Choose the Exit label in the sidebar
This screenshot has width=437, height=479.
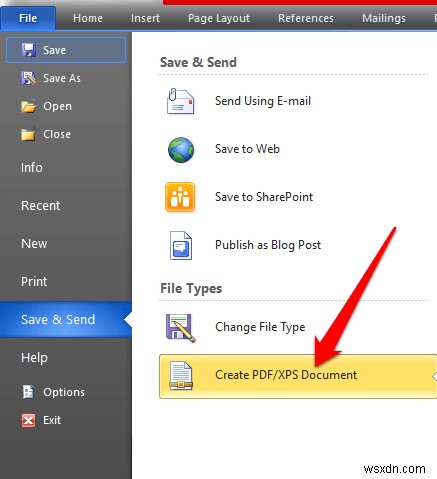tap(52, 420)
